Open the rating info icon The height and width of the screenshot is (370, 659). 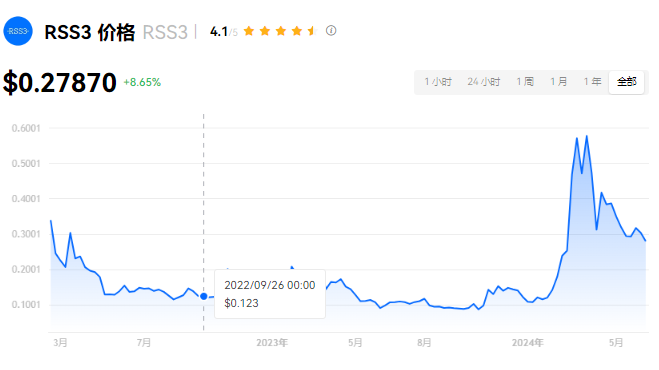tap(331, 31)
